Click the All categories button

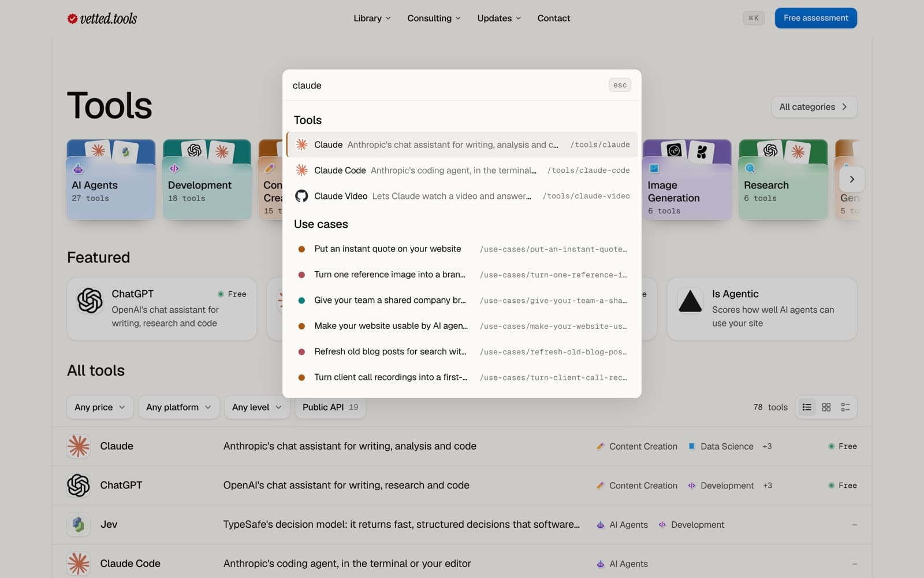coord(814,107)
